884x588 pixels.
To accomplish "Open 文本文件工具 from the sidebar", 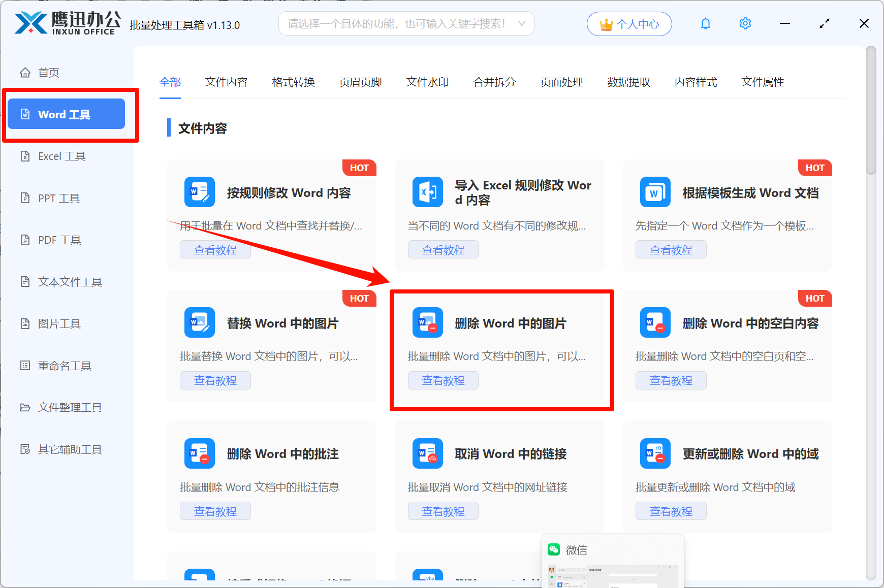I will (69, 282).
